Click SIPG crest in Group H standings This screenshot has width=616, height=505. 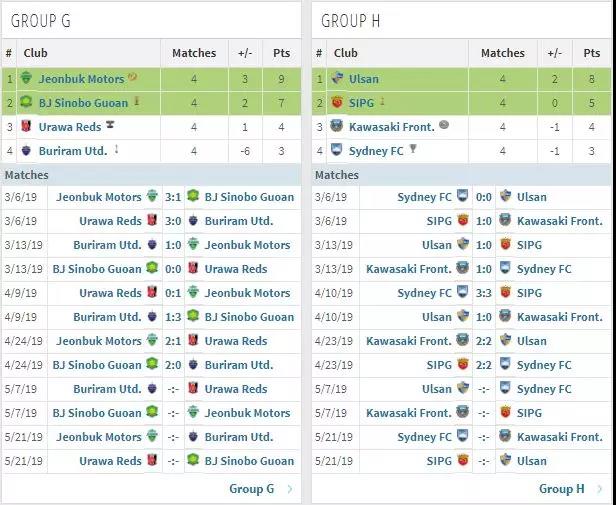[337, 102]
